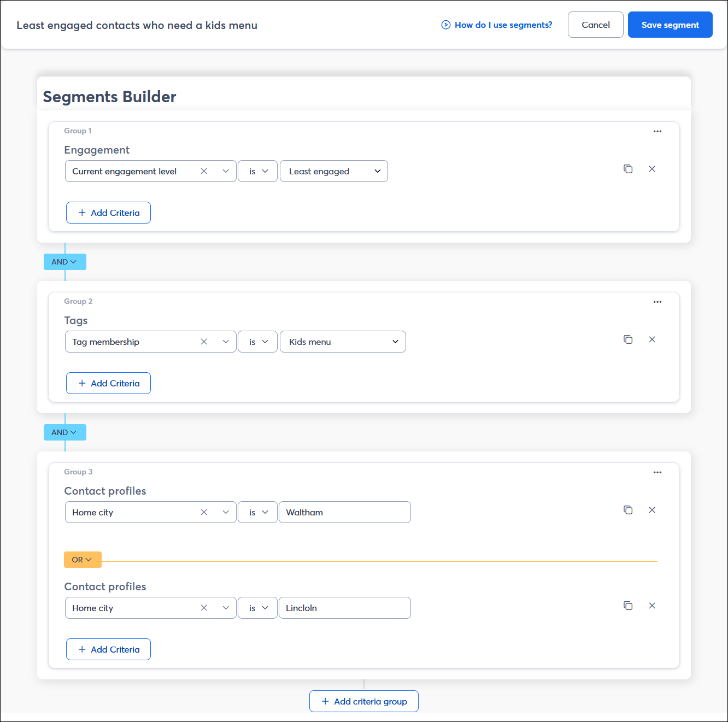
Task: Toggle the AND operator between Group 2 and 3
Action: coord(64,432)
